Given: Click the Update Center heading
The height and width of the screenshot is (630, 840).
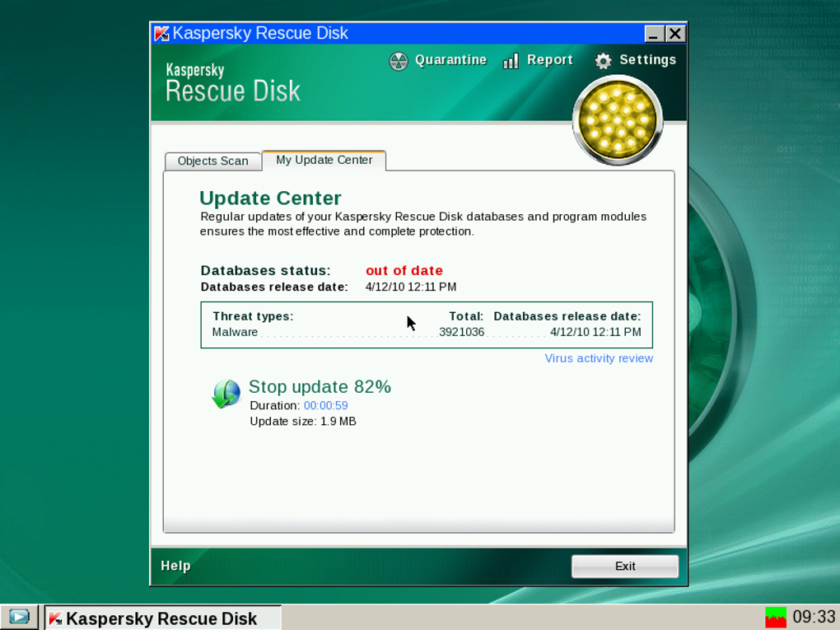Looking at the screenshot, I should click(x=271, y=198).
